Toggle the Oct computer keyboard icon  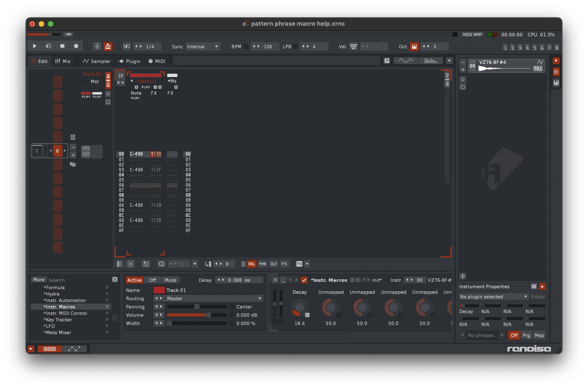(414, 46)
